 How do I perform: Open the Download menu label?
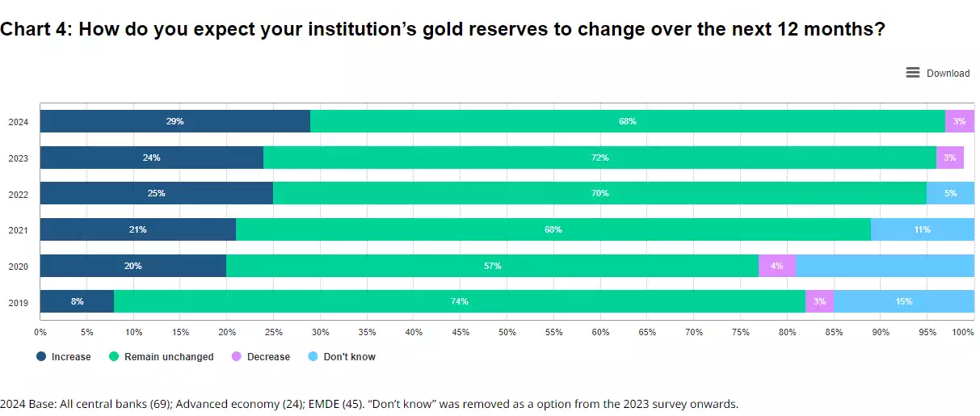point(948,74)
